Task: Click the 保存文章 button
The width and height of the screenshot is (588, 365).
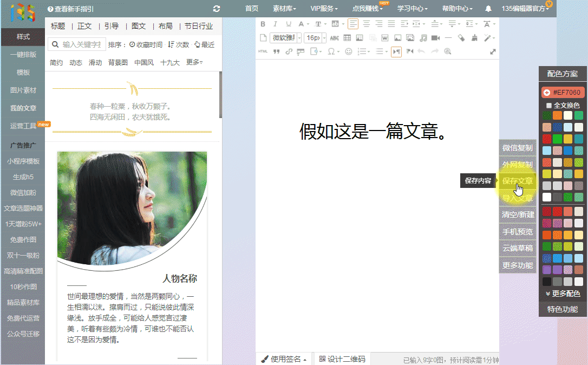Action: [517, 181]
